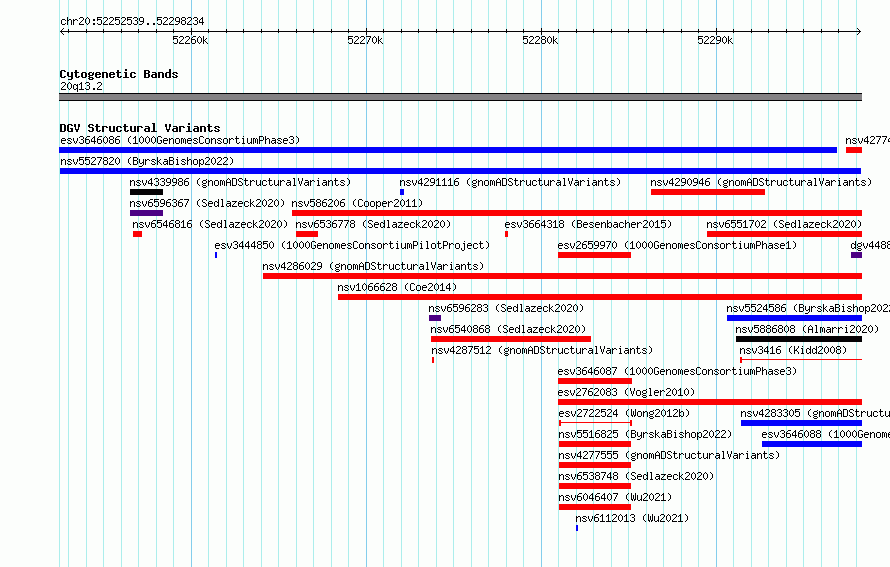Click the esv3646086 variant label
This screenshot has width=890, height=567.
point(180,140)
